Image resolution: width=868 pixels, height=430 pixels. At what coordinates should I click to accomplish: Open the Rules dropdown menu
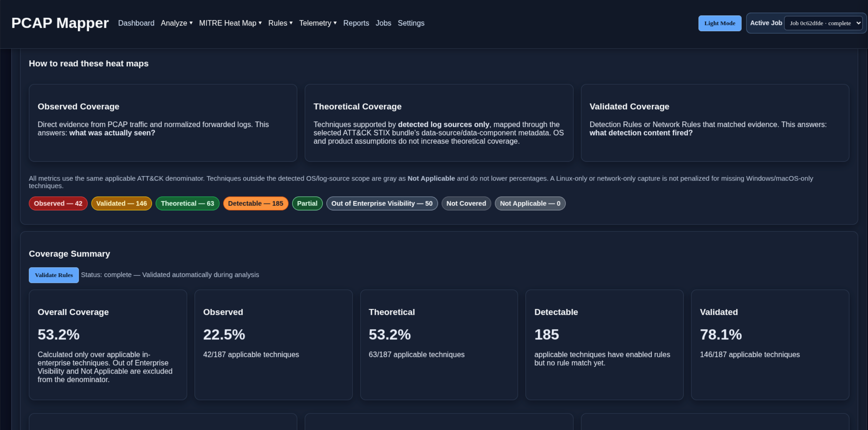point(280,23)
